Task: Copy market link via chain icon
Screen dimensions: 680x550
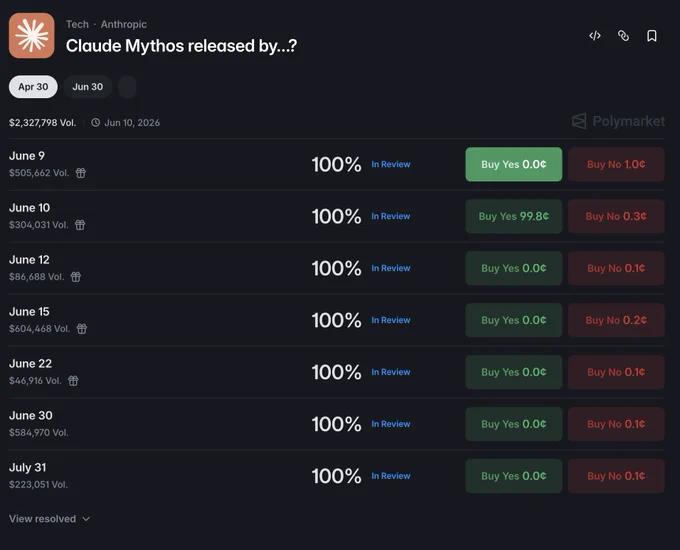Action: [x=623, y=36]
